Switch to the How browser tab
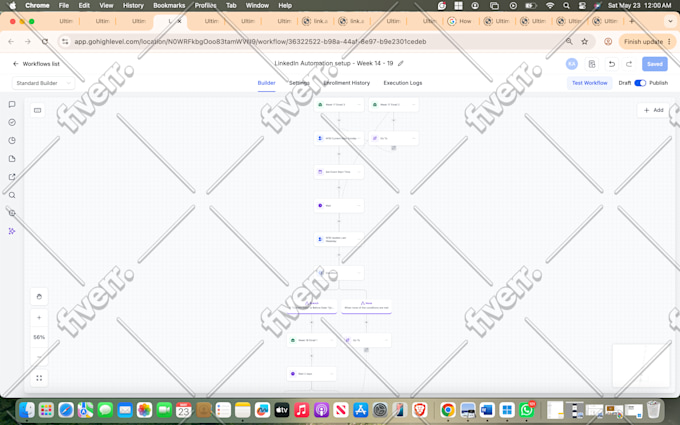The height and width of the screenshot is (425, 680). [x=461, y=21]
